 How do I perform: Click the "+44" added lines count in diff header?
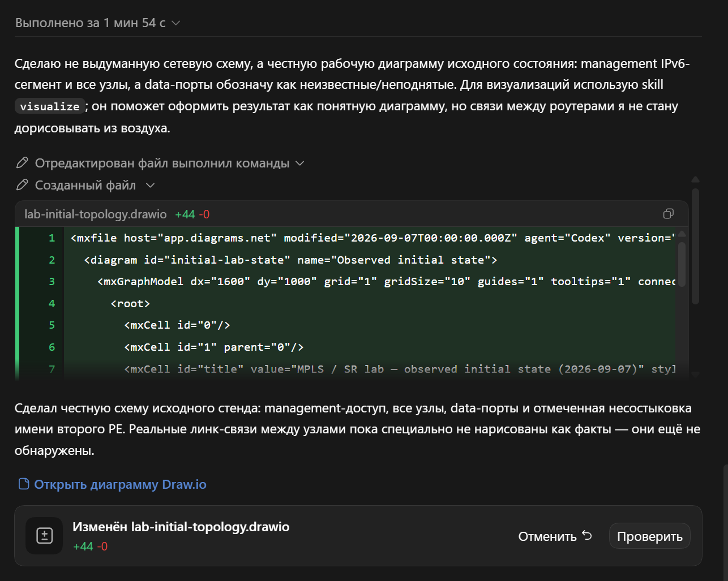pos(185,214)
